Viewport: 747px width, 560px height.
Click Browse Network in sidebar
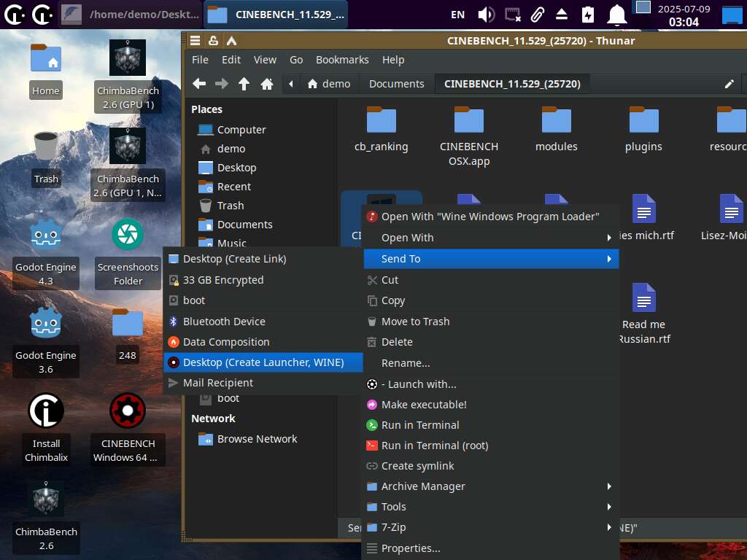(257, 439)
